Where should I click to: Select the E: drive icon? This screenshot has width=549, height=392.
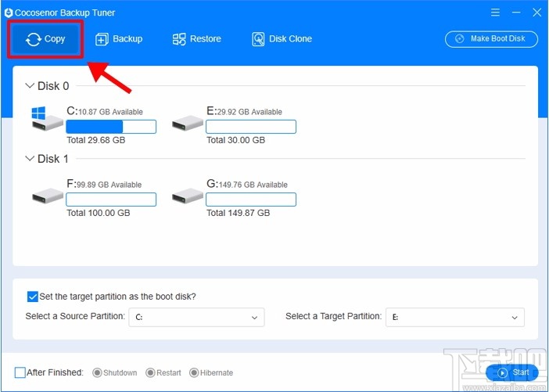coord(188,124)
